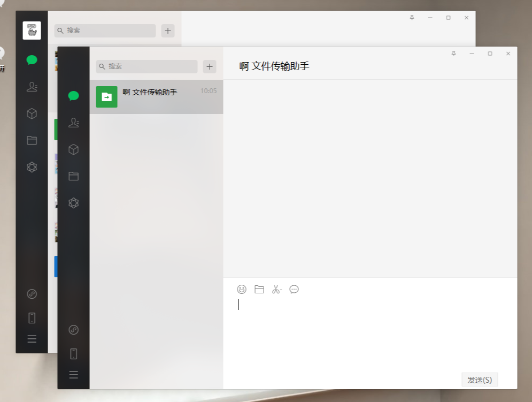Open Favorites cube icon in front window
Screen dimensions: 532x402
pos(74,149)
